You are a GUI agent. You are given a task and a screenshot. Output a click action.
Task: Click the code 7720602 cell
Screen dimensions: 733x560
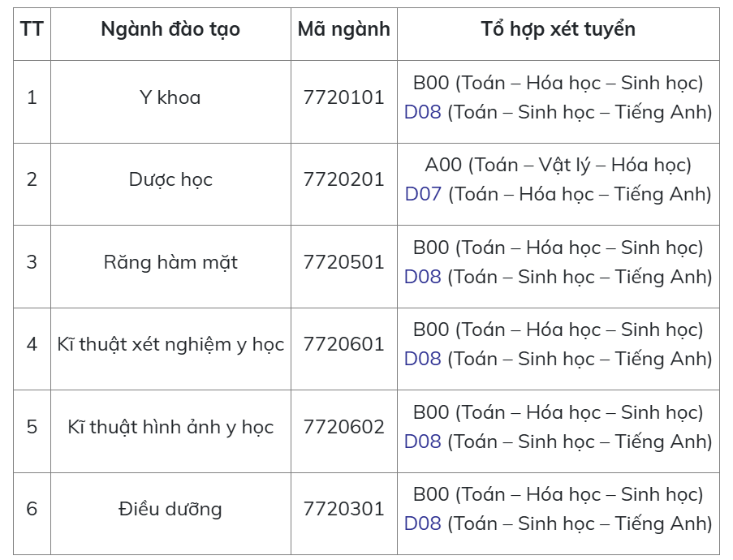[x=343, y=428]
